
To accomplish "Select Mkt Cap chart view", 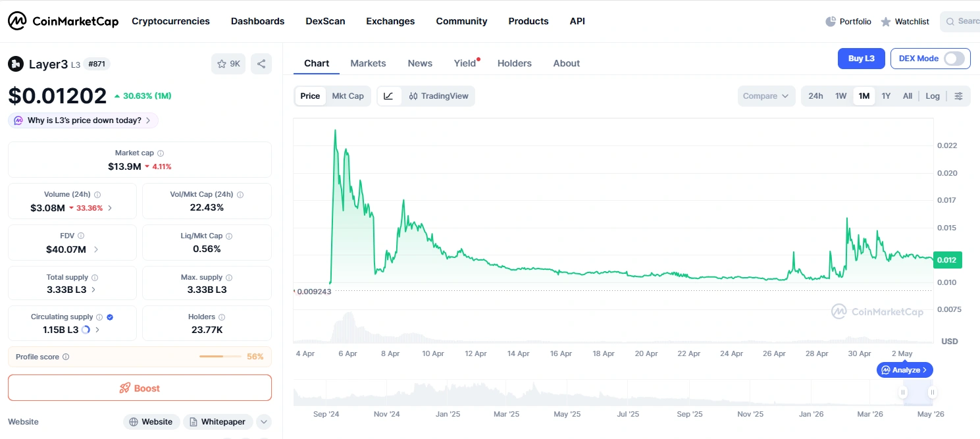I will (348, 96).
